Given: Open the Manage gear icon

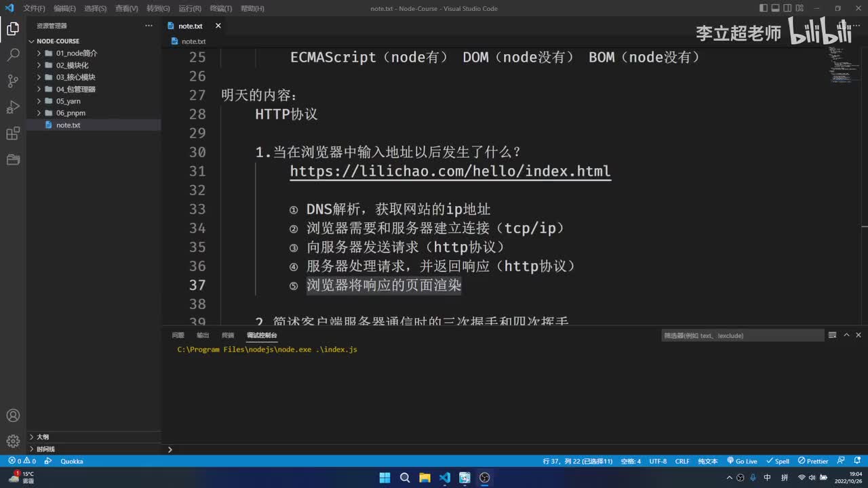Looking at the screenshot, I should pos(13,441).
